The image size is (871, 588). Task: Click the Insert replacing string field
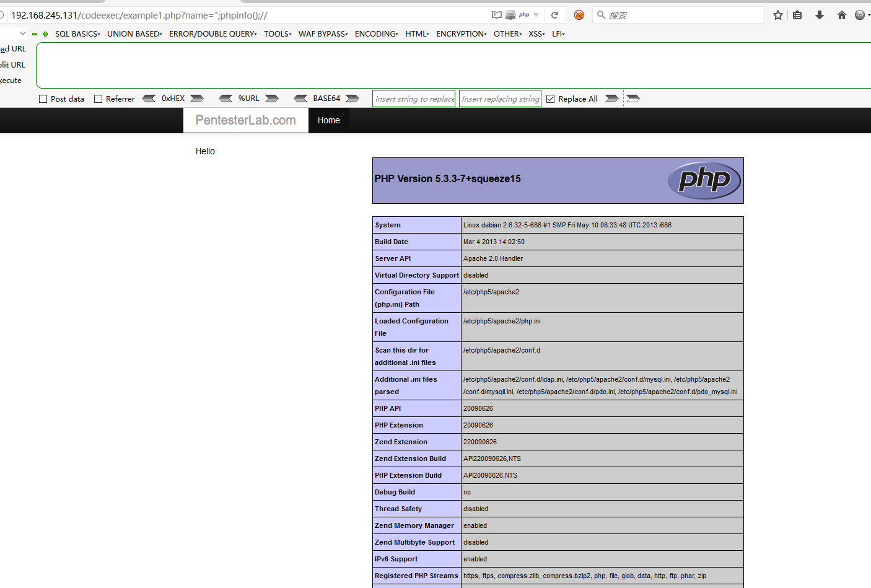click(x=500, y=99)
